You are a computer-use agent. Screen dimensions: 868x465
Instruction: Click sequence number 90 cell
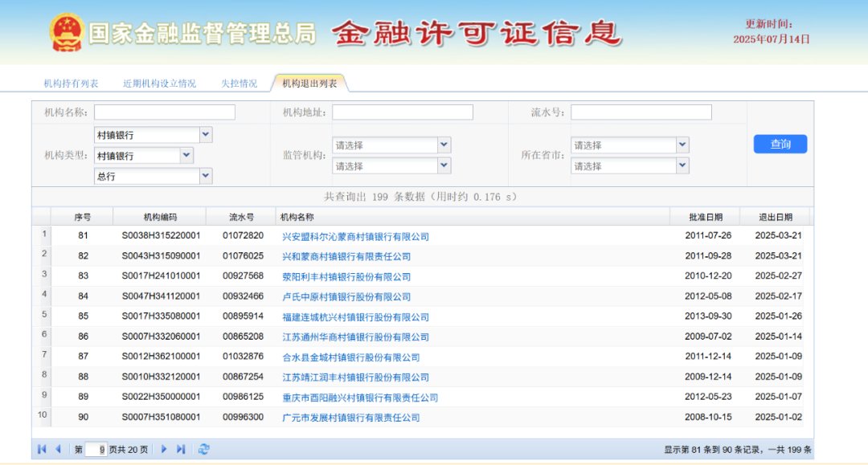coord(83,418)
